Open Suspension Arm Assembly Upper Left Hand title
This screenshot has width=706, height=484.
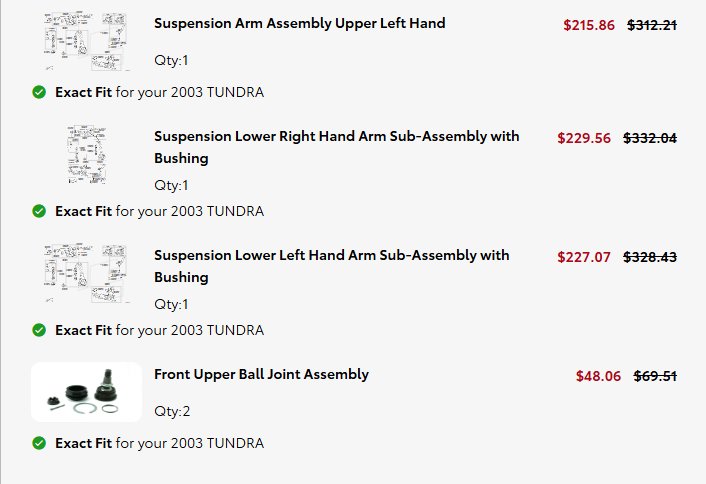[299, 23]
